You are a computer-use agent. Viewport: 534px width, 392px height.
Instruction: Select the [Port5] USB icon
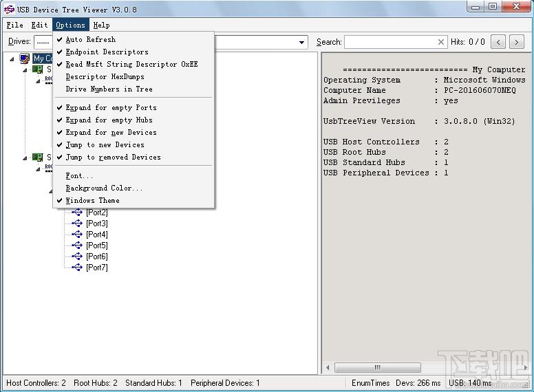77,245
